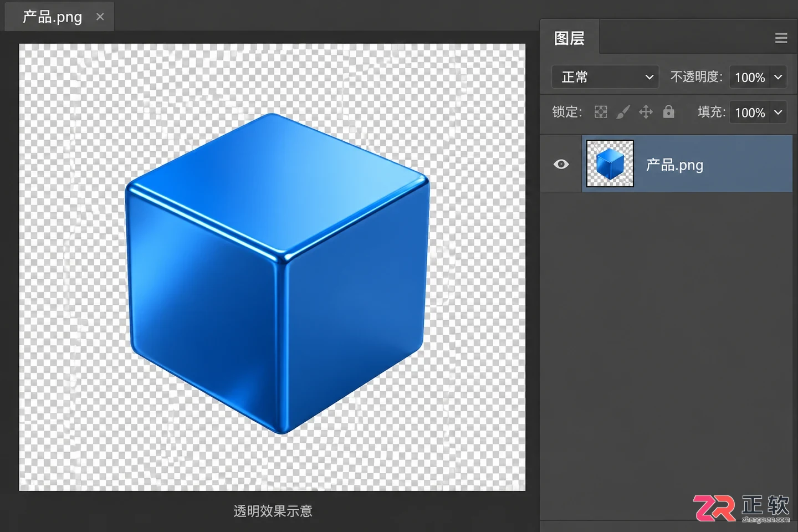Select the 产品.png layer name
Image resolution: width=798 pixels, height=532 pixels.
tap(674, 165)
